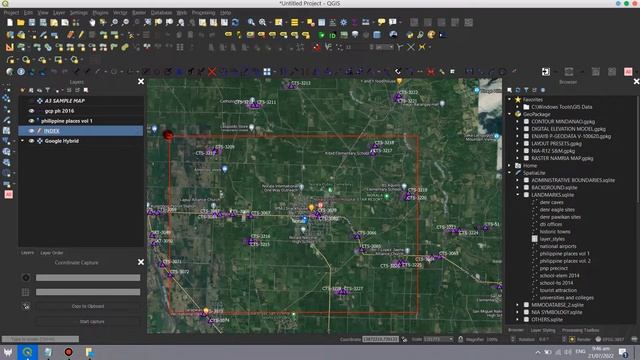This screenshot has height=360, width=640.
Task: Click the Show Map Tips icon
Action: 381,22
